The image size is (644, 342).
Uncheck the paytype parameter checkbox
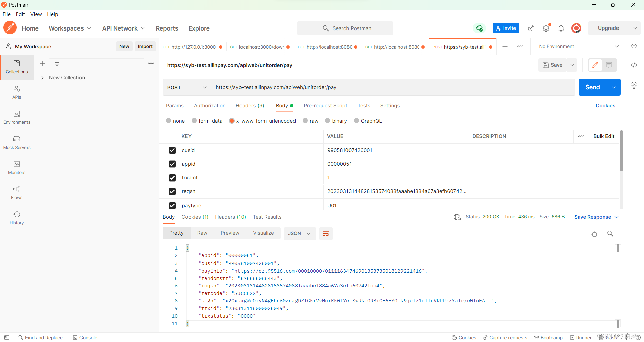(172, 205)
